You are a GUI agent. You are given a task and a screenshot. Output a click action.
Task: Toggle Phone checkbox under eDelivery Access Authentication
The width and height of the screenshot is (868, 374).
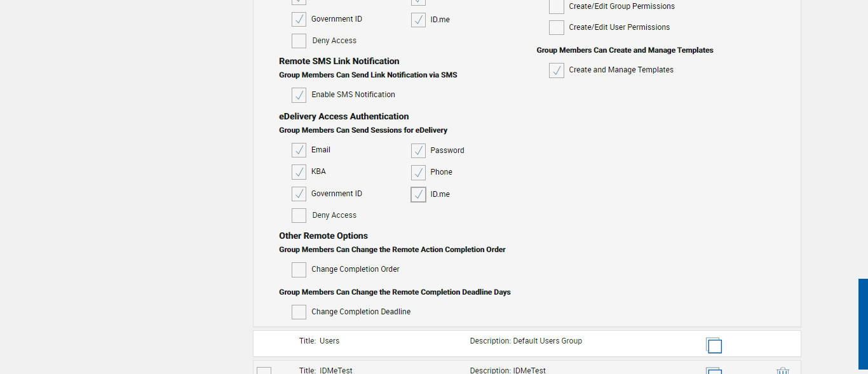tap(418, 172)
